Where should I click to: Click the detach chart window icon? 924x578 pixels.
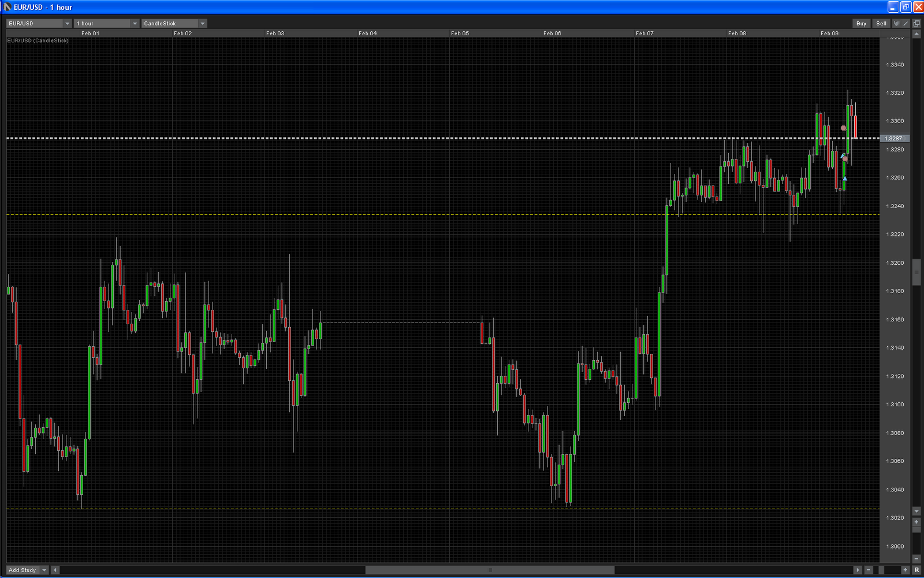[916, 24]
